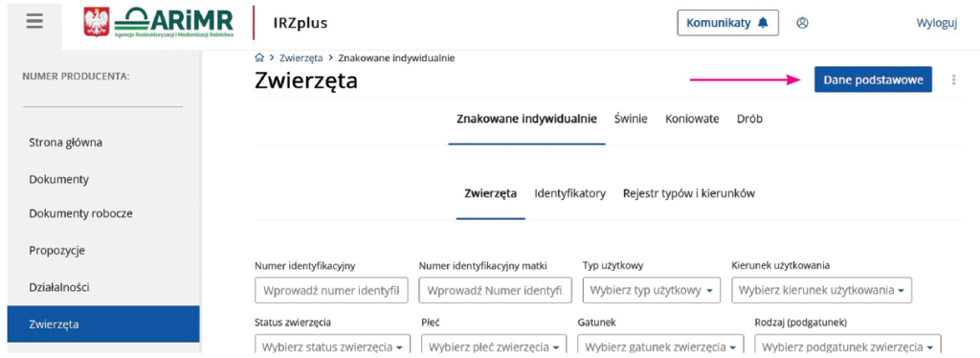
Task: Open Komunikaty notifications with bell
Action: pyautogui.click(x=727, y=23)
